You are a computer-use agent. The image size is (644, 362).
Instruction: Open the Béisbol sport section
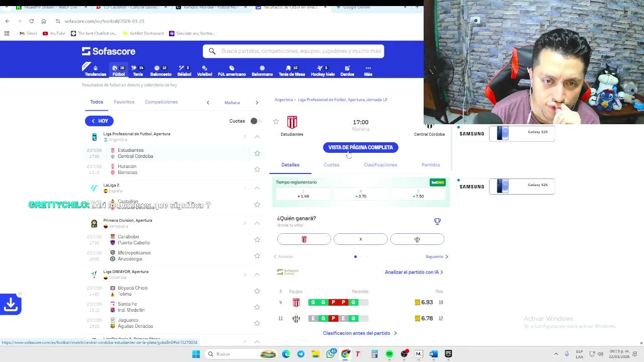point(184,70)
